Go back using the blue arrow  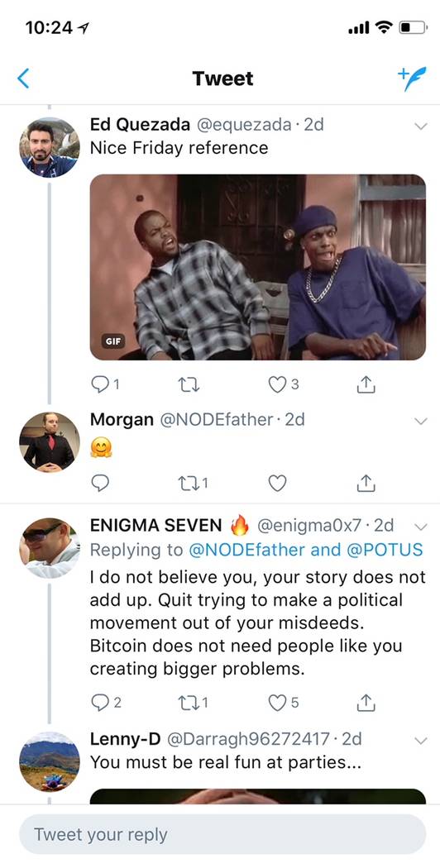pyautogui.click(x=23, y=79)
